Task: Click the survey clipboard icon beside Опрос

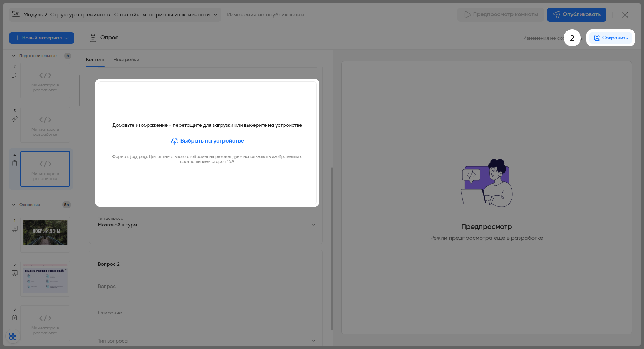Action: (93, 38)
